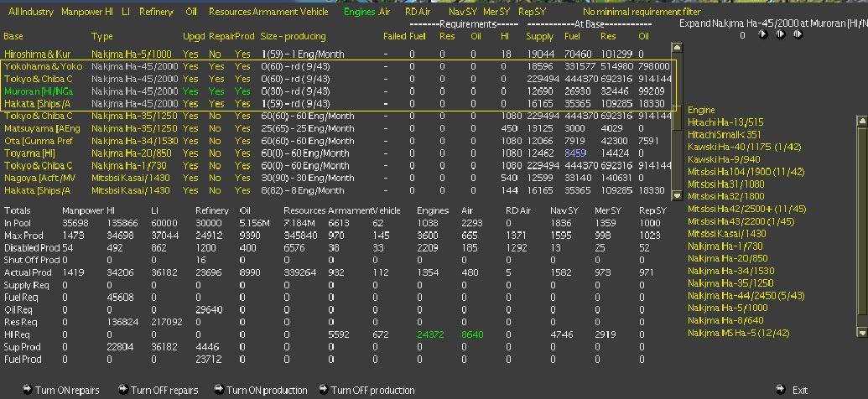Toggle Repair No on Hiroshima & Kur row
The width and height of the screenshot is (868, 399).
coord(215,54)
